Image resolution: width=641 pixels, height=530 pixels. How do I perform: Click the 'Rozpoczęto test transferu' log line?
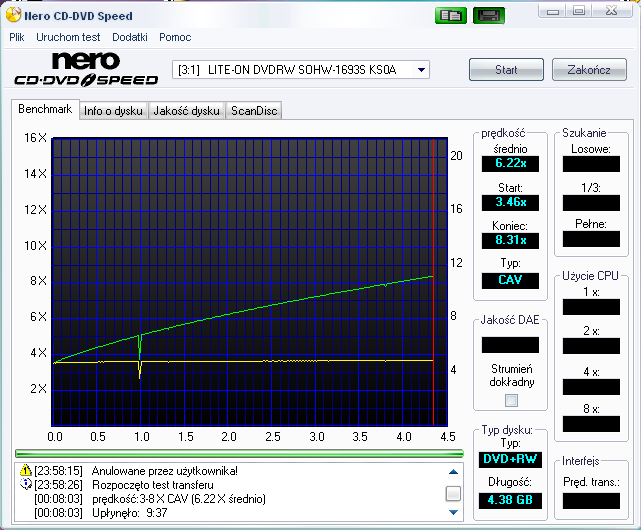152,485
